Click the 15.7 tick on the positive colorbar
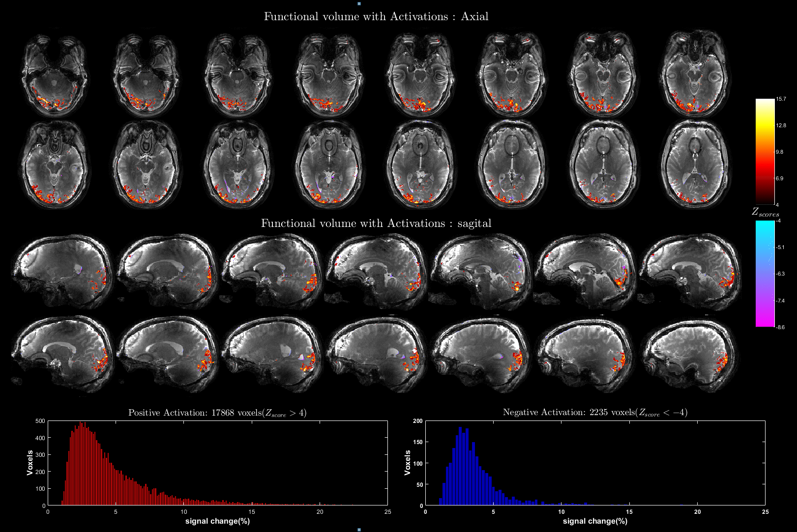The image size is (797, 532). pyautogui.click(x=781, y=99)
